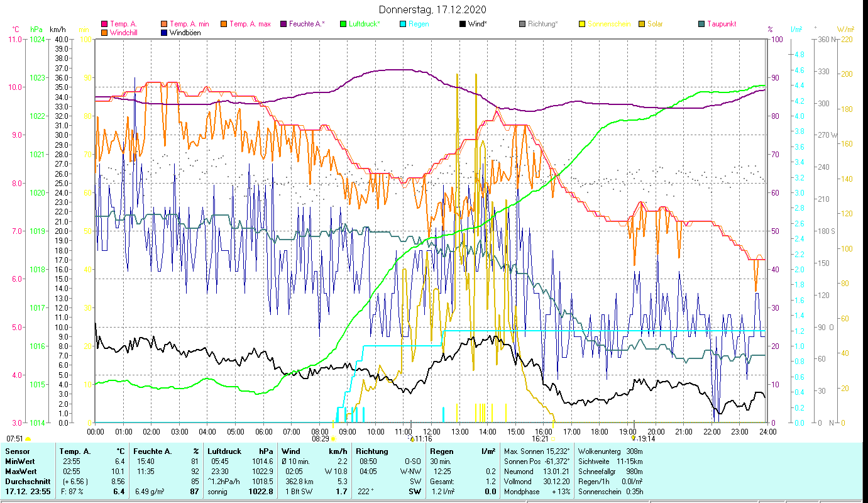868x503 pixels.
Task: Click the '362.8 km' wind run value
Action: (298, 482)
